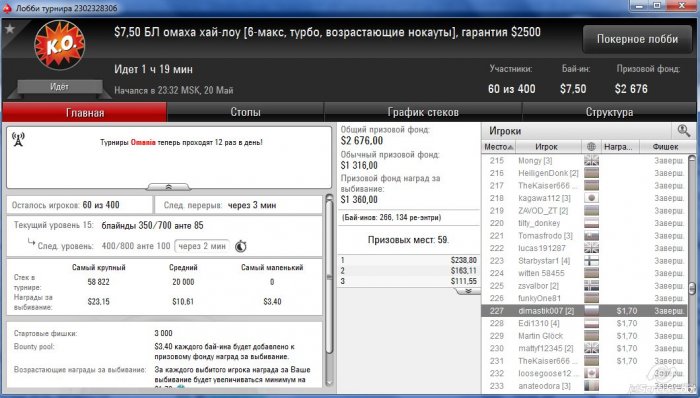The image size is (700, 398).
Task: Select player row loosegoose12
Action: click(584, 373)
